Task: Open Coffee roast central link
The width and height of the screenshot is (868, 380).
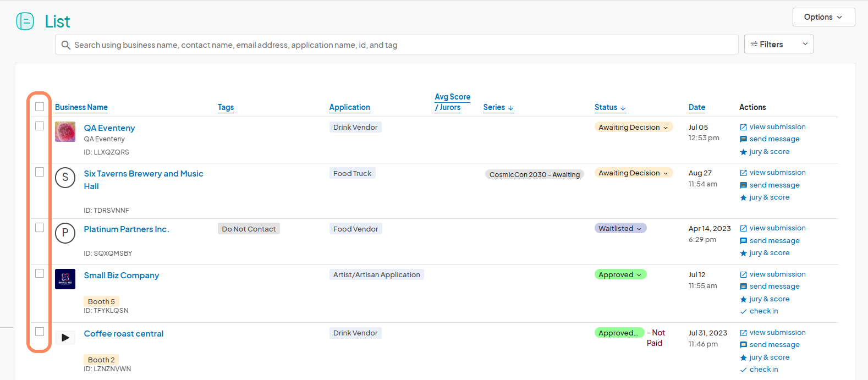Action: (124, 333)
